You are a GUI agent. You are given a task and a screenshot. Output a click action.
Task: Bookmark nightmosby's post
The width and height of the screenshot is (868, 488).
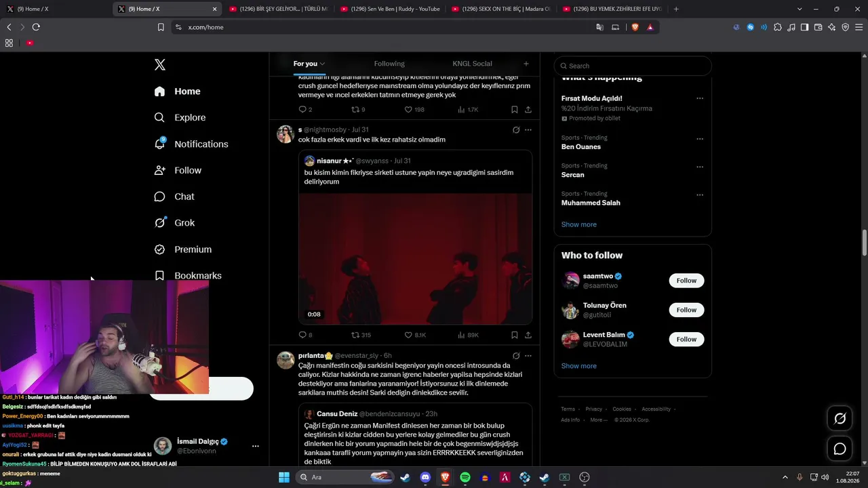(x=515, y=335)
